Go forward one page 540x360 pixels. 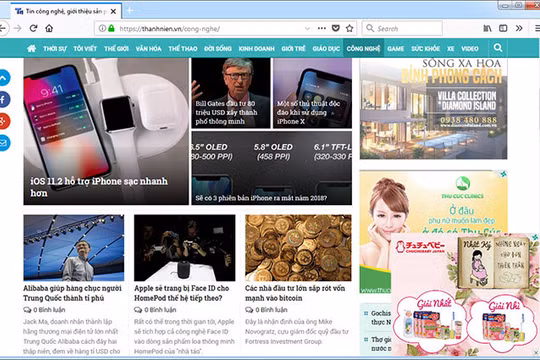18,28
